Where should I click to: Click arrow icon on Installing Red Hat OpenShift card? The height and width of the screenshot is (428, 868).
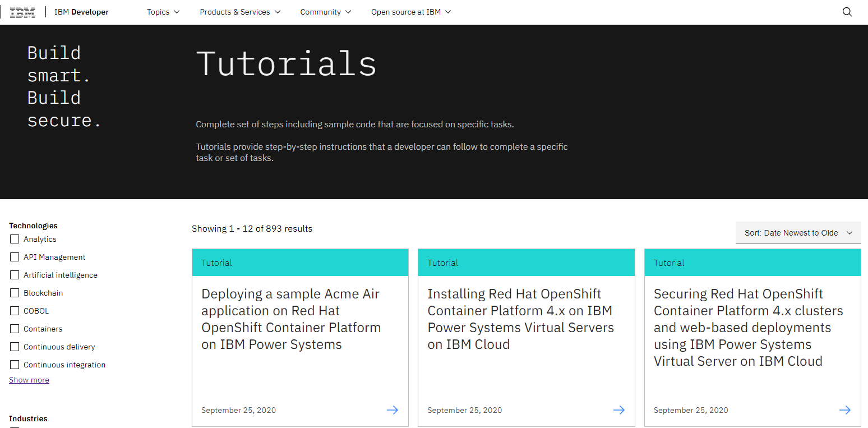click(619, 410)
